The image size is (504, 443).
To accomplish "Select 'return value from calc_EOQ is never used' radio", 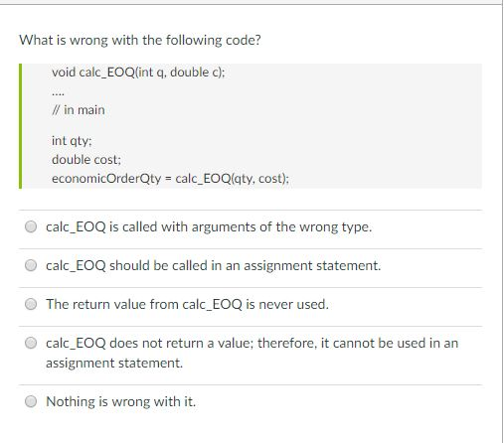I will (31, 304).
